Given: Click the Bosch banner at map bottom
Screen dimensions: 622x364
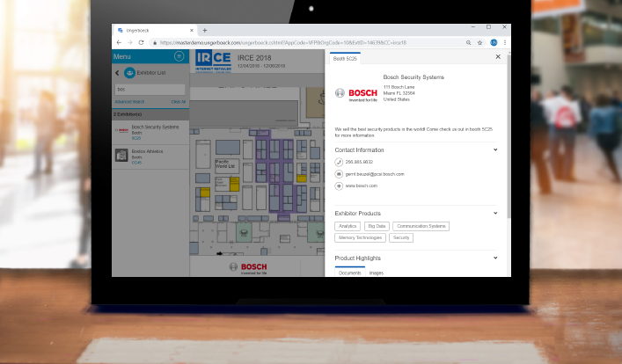Looking at the screenshot, I should click(x=248, y=268).
